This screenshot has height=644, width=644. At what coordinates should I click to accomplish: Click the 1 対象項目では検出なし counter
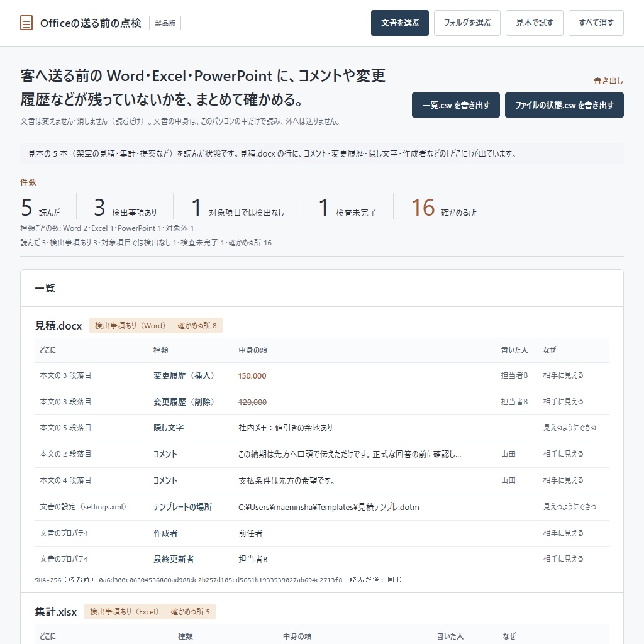pyautogui.click(x=238, y=208)
